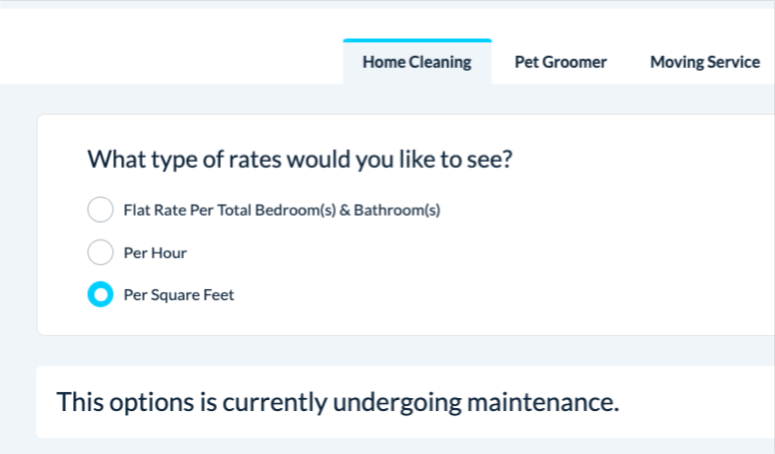The height and width of the screenshot is (454, 775).
Task: Select the Flat Rate radio button
Action: (x=100, y=210)
